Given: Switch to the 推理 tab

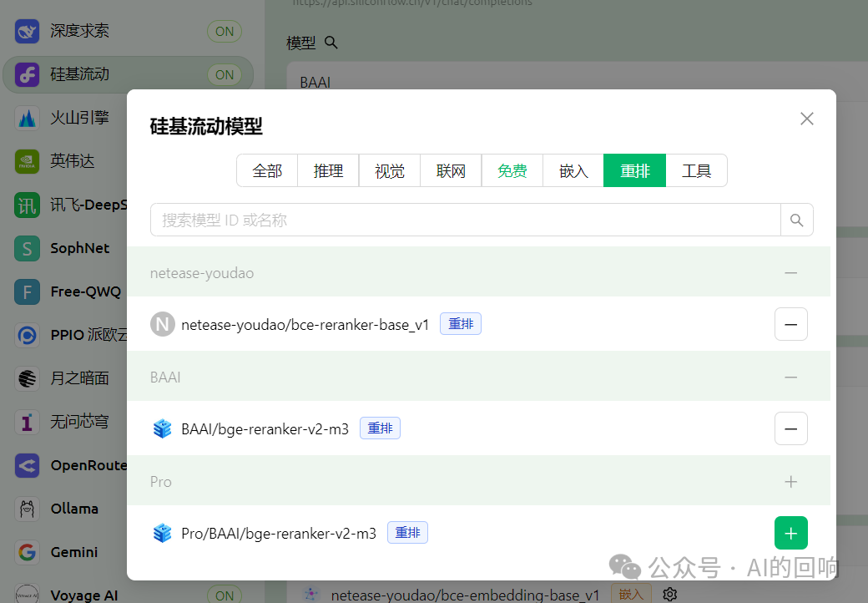Looking at the screenshot, I should 328,170.
